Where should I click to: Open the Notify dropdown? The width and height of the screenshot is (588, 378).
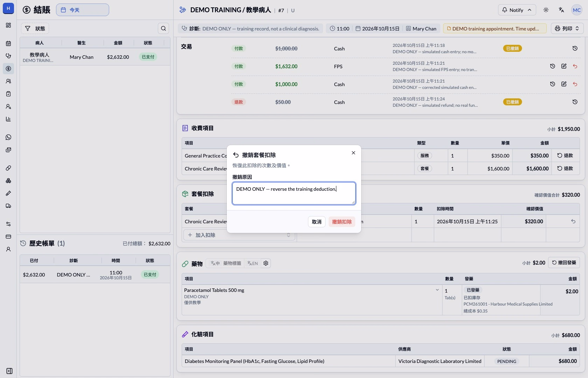pos(517,10)
